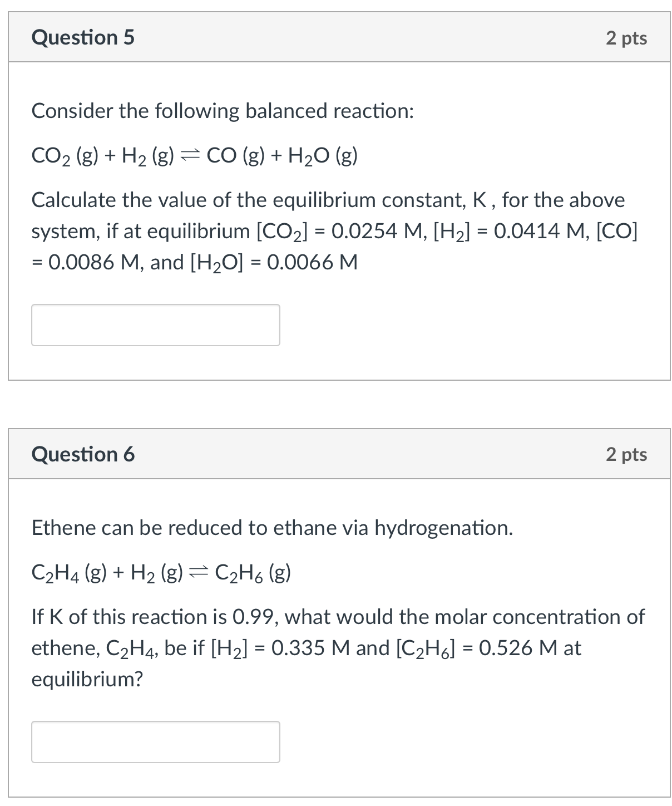Screen dimensions: 672x806
Task: Click the C2H6 (g) product in the equation
Action: 252,572
